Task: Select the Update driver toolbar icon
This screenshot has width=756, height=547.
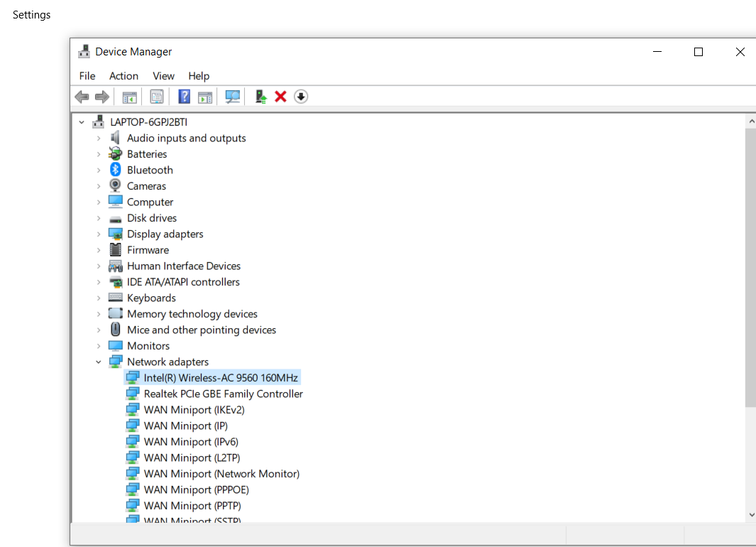Action: (260, 96)
